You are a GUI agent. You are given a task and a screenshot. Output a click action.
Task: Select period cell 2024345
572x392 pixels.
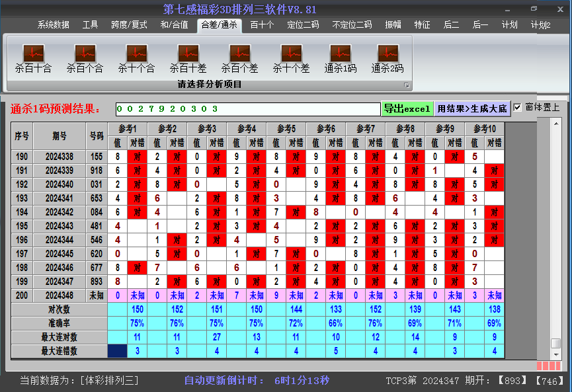(60, 254)
